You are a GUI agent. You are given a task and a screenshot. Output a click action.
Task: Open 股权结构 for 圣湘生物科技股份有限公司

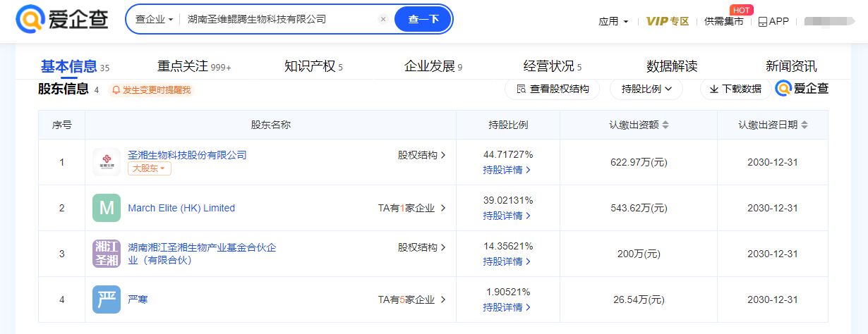[x=422, y=155]
